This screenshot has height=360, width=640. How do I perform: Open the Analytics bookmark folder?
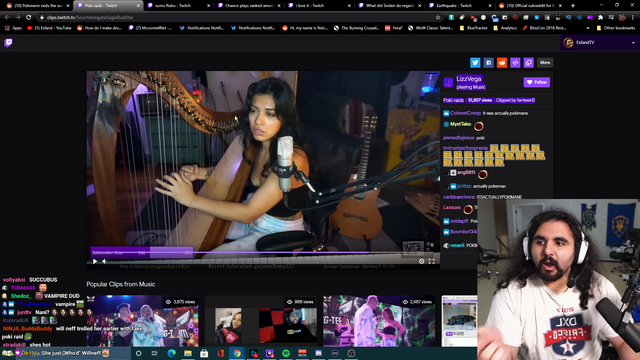pyautogui.click(x=505, y=28)
